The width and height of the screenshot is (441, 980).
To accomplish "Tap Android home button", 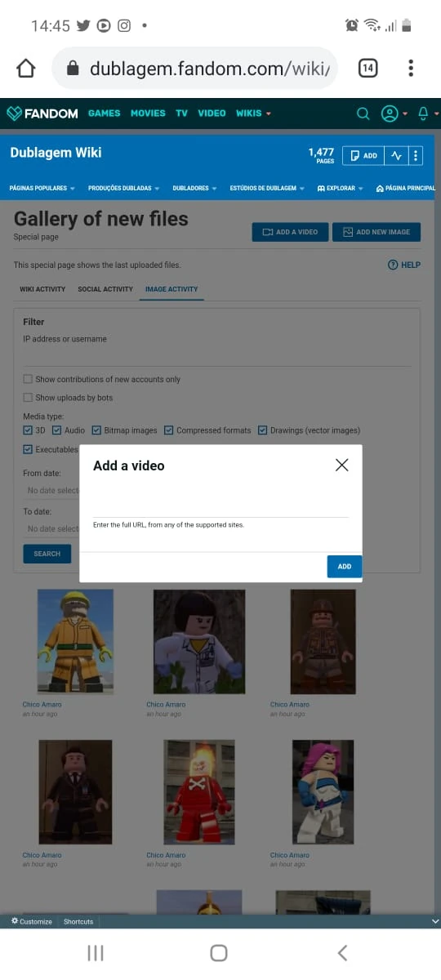I will [219, 953].
